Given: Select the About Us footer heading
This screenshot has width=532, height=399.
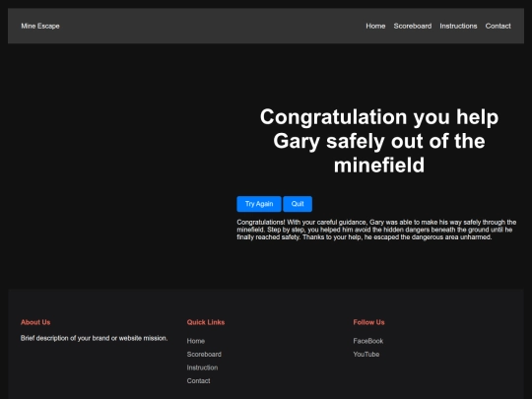Looking at the screenshot, I should tap(35, 322).
